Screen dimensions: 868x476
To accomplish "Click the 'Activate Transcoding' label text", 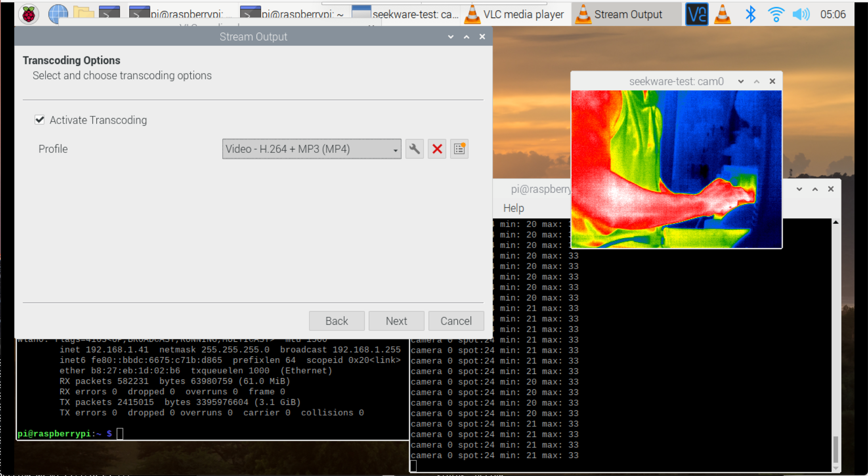I will point(98,120).
